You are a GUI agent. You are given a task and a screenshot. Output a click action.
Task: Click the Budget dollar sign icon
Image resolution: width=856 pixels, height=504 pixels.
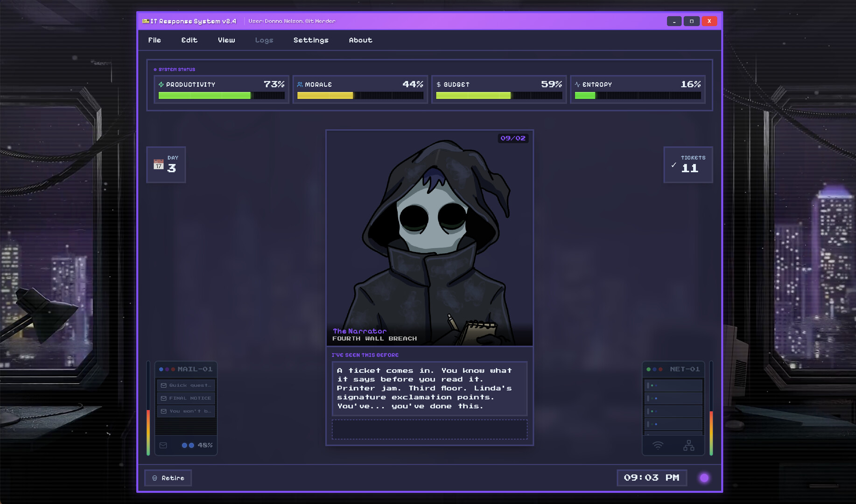(x=438, y=84)
